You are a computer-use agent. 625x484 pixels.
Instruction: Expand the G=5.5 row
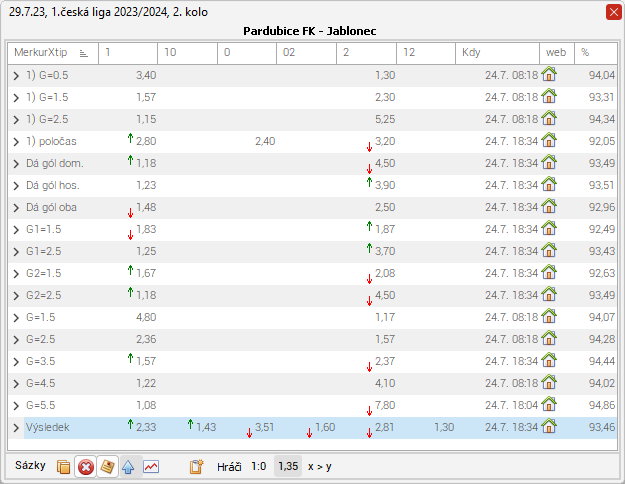coord(16,406)
